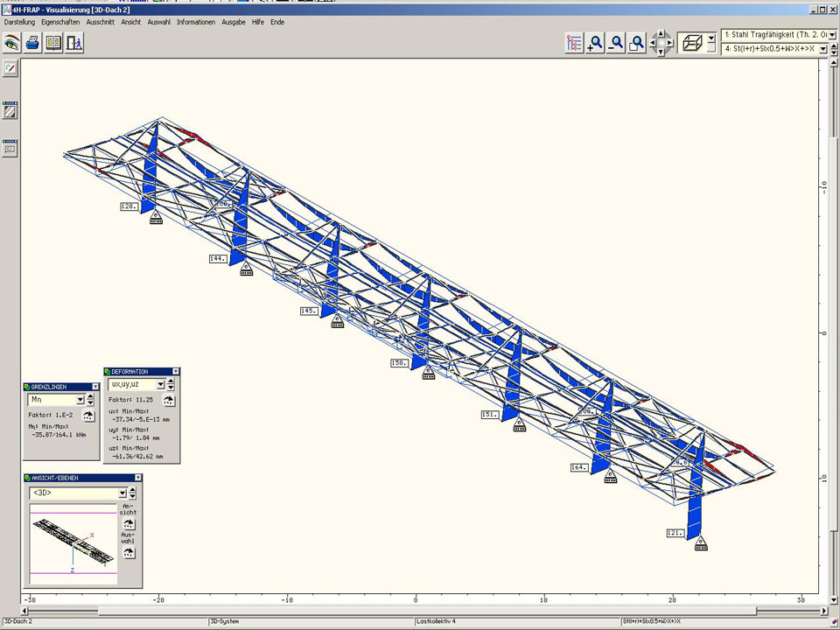840x630 pixels.
Task: Click the Auswahl arrow button in view panel
Action: point(129,552)
